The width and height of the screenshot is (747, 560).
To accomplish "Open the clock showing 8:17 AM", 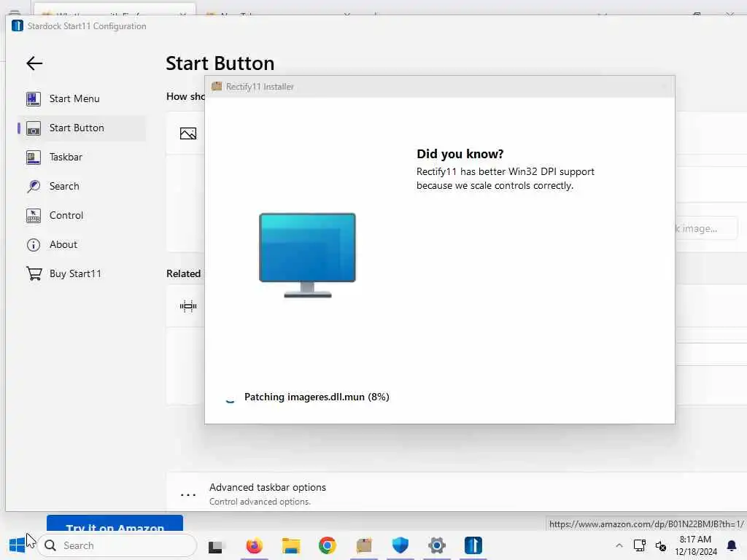I will [x=695, y=545].
